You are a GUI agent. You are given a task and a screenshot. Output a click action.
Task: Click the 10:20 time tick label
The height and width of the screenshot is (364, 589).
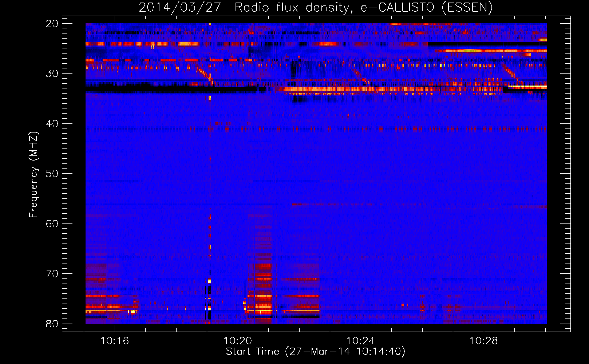tap(238, 341)
